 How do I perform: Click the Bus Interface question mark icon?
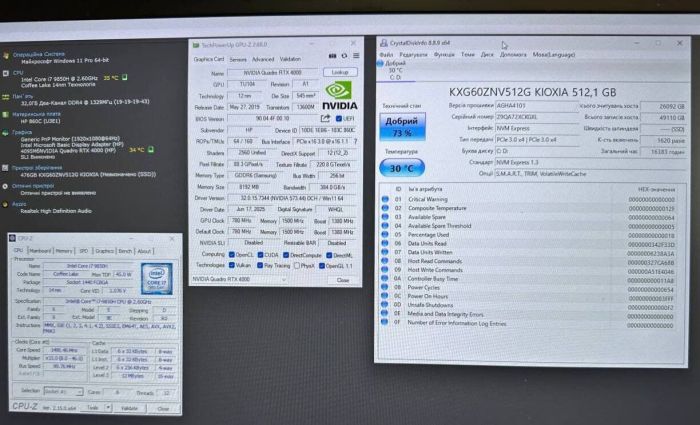click(x=354, y=141)
